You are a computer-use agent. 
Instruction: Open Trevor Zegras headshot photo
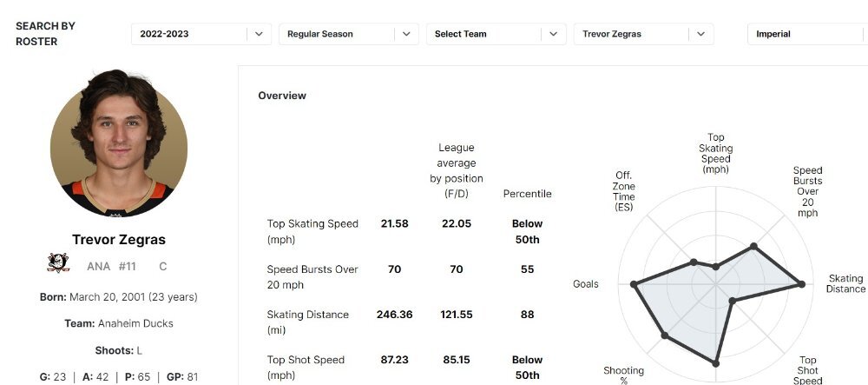(x=118, y=143)
